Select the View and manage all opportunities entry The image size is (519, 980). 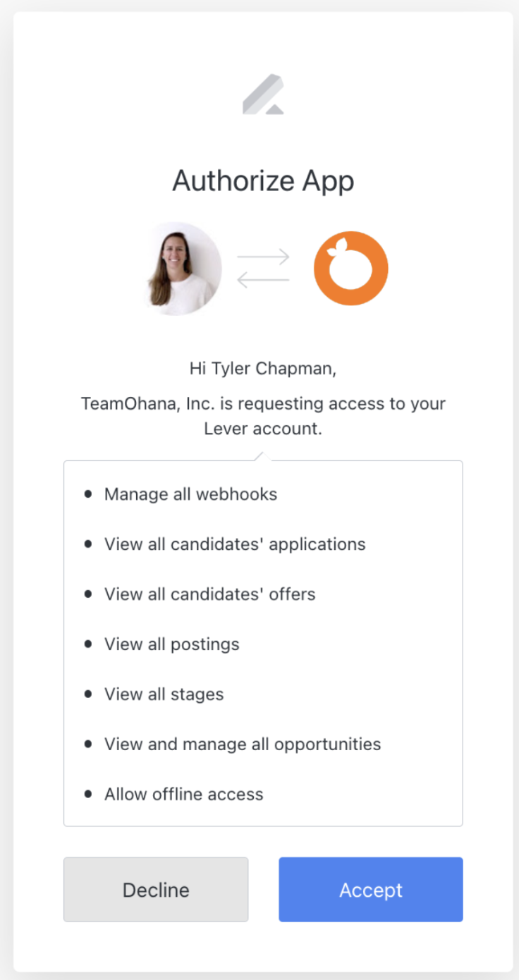pyautogui.click(x=243, y=744)
